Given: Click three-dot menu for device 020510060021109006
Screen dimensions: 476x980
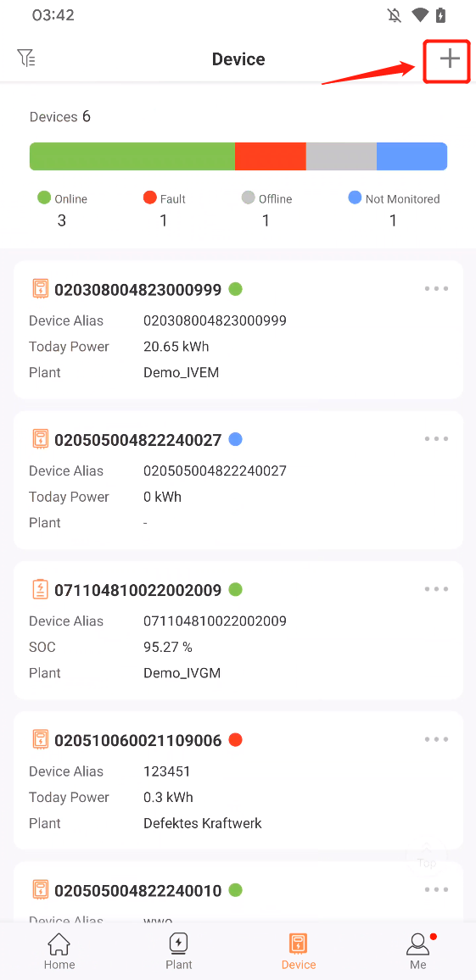Looking at the screenshot, I should pos(437,739).
